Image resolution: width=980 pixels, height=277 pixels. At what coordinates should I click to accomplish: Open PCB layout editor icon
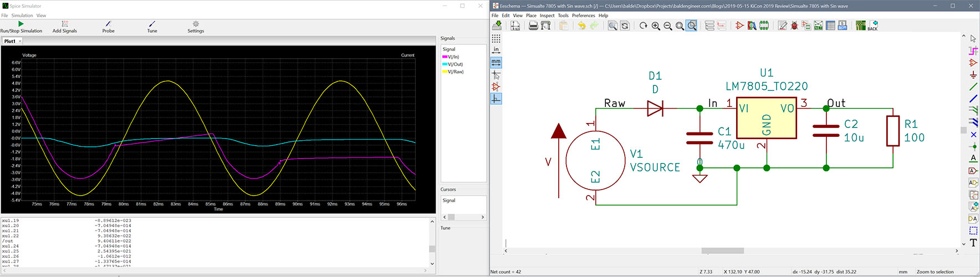[x=860, y=25]
